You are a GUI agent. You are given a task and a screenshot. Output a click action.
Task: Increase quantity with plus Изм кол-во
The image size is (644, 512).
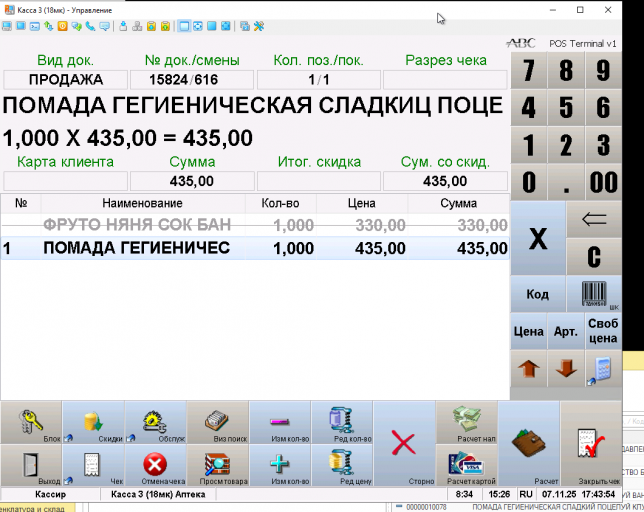(x=280, y=465)
